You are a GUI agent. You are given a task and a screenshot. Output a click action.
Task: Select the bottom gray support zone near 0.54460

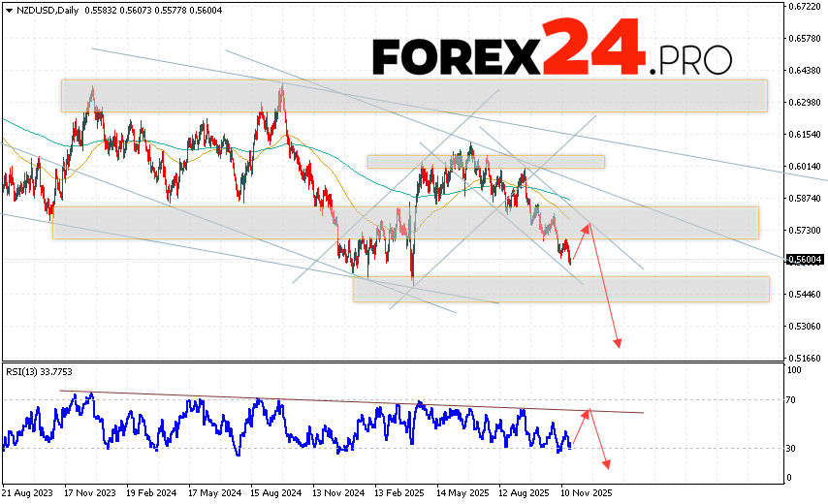coord(560,289)
